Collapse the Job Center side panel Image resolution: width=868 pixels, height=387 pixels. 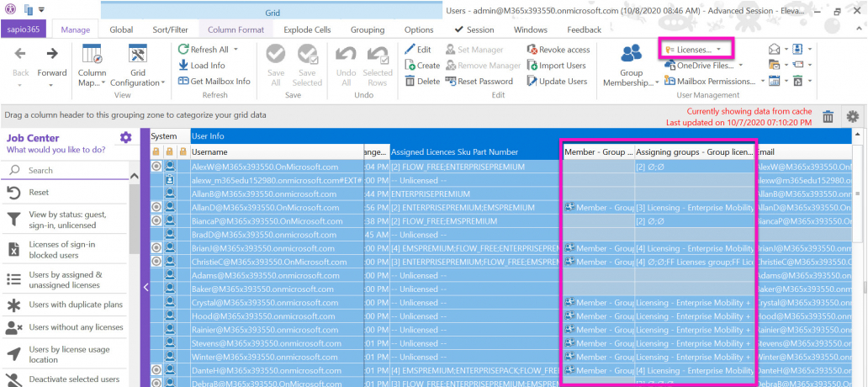146,287
